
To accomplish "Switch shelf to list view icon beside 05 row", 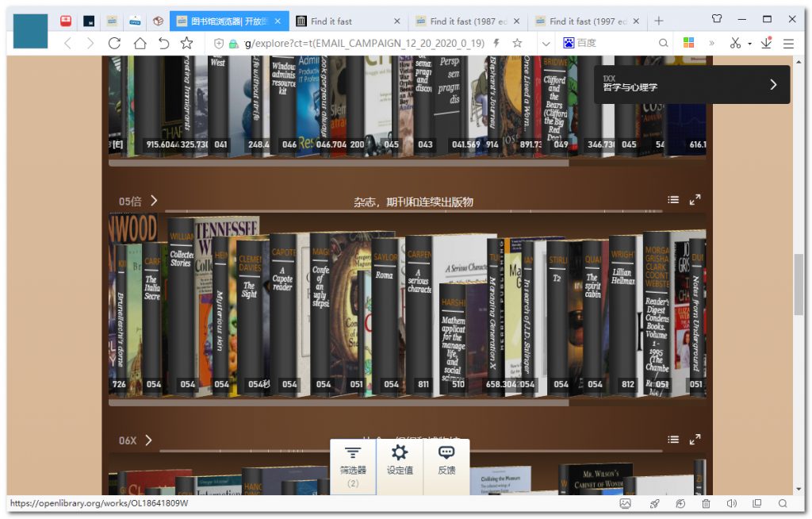I will click(x=673, y=200).
